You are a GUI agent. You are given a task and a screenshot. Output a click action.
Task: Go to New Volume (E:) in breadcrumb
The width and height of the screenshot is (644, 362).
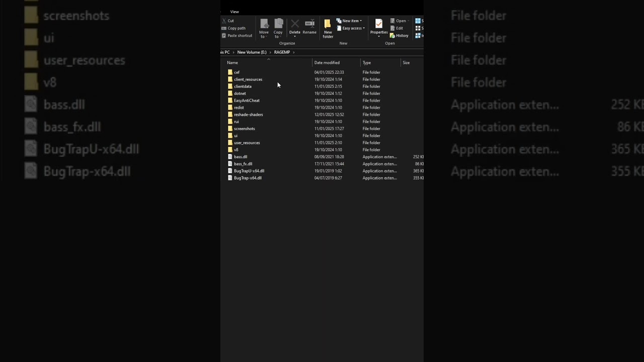point(252,52)
